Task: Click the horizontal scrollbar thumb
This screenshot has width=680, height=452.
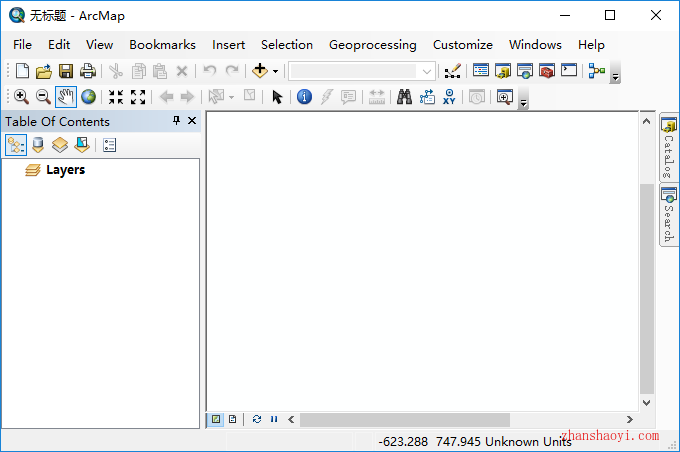Action: (x=405, y=419)
